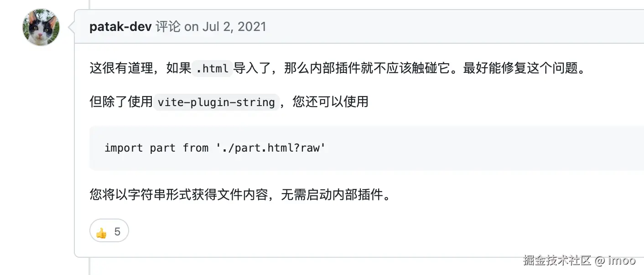Click the last paragraph starting with '您将以字符串形式'

click(x=240, y=195)
